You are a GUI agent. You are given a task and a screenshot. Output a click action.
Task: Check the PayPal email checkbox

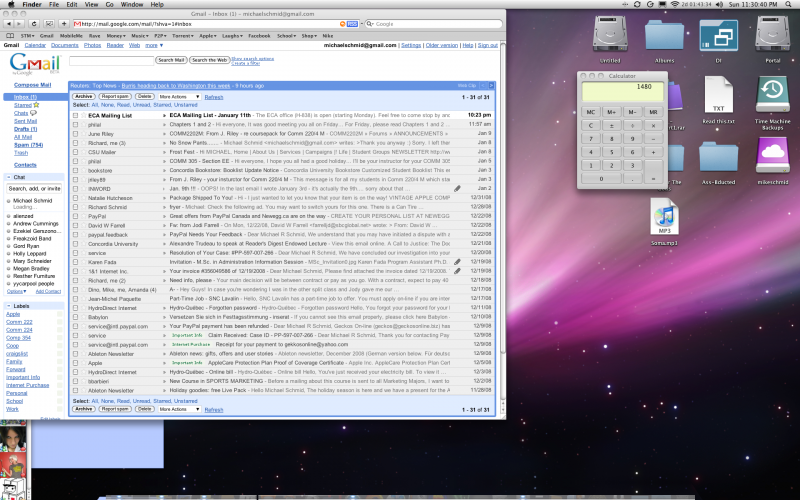pos(76,216)
